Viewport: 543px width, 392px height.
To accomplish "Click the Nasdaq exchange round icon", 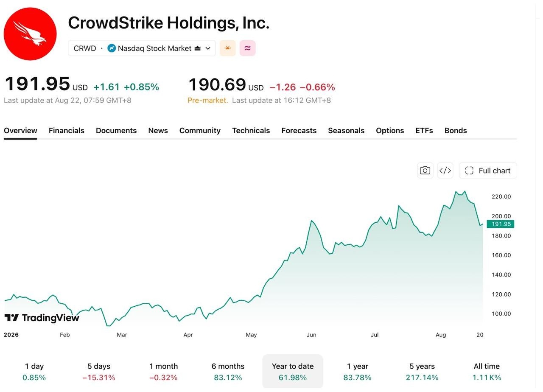I will [112, 48].
